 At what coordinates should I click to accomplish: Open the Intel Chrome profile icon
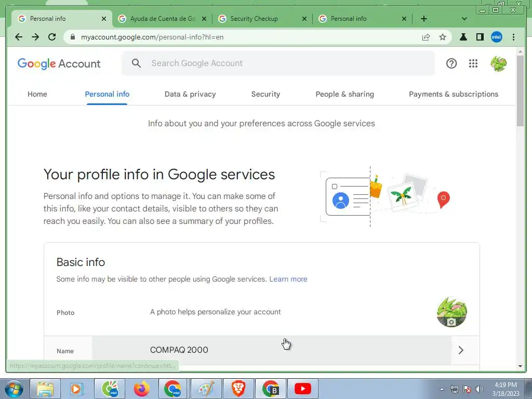pyautogui.click(x=496, y=37)
